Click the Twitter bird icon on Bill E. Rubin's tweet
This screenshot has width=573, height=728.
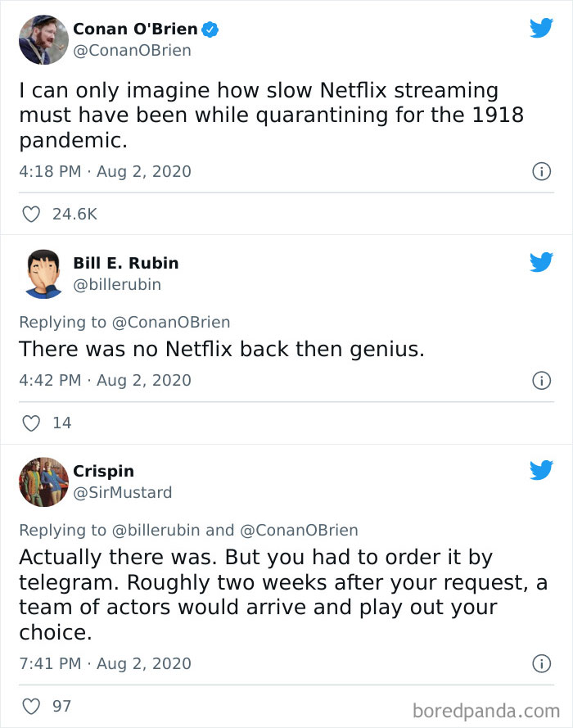pyautogui.click(x=542, y=264)
